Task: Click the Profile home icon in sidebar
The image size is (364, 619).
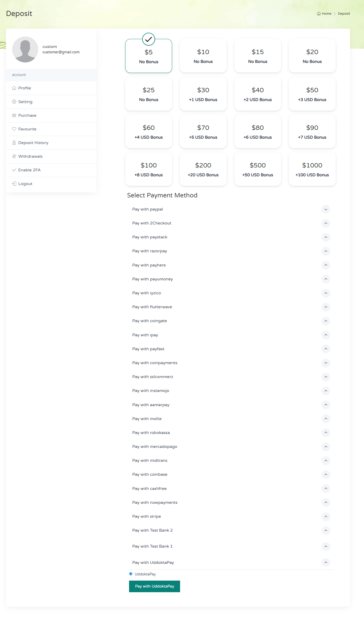Action: [x=14, y=88]
